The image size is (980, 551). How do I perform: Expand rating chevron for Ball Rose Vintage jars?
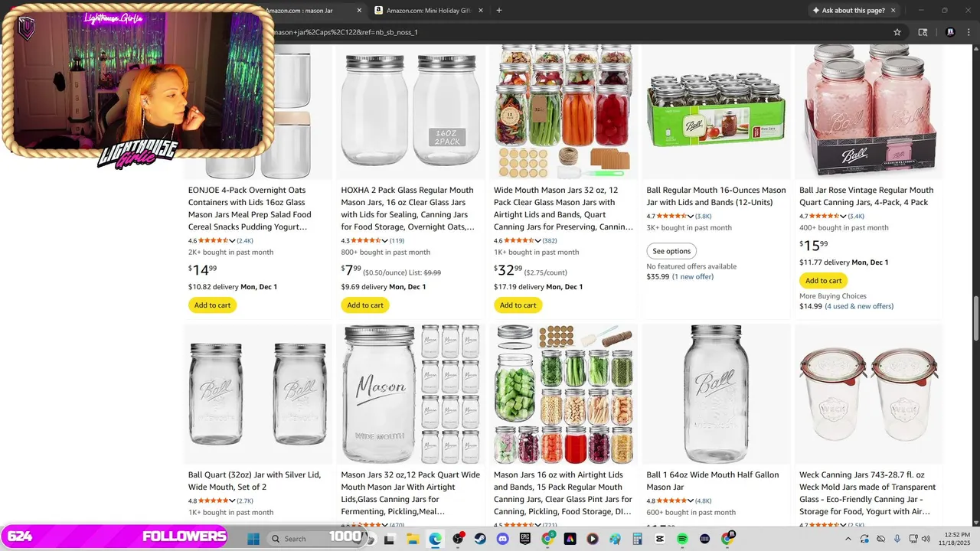(x=844, y=217)
